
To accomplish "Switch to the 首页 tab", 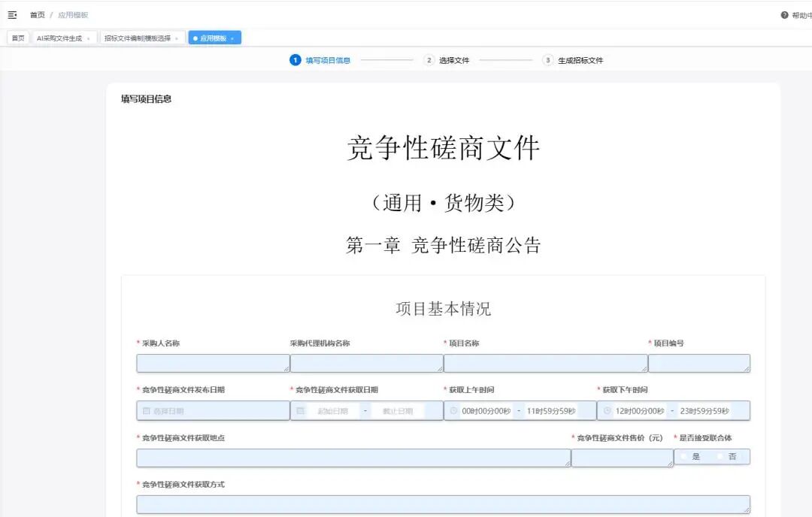I will pos(18,38).
